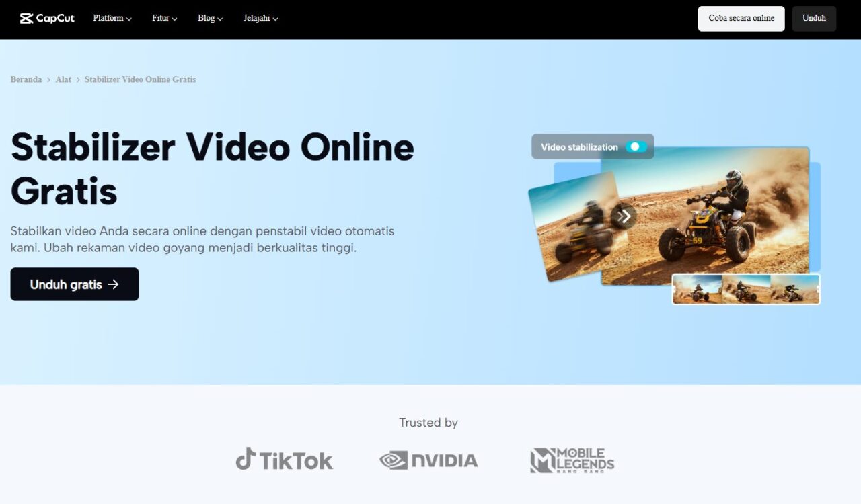The height and width of the screenshot is (504, 861).
Task: Expand the Platform dropdown menu
Action: (x=112, y=18)
